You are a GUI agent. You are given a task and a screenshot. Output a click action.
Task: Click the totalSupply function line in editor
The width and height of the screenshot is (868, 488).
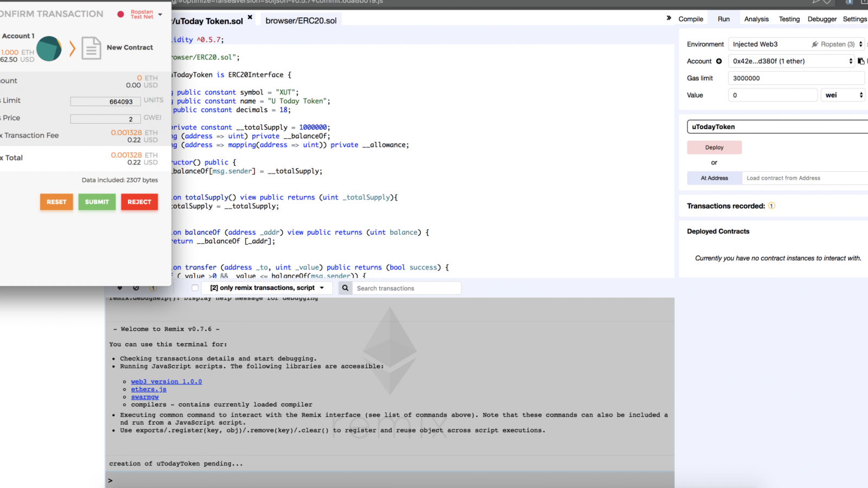pos(285,197)
